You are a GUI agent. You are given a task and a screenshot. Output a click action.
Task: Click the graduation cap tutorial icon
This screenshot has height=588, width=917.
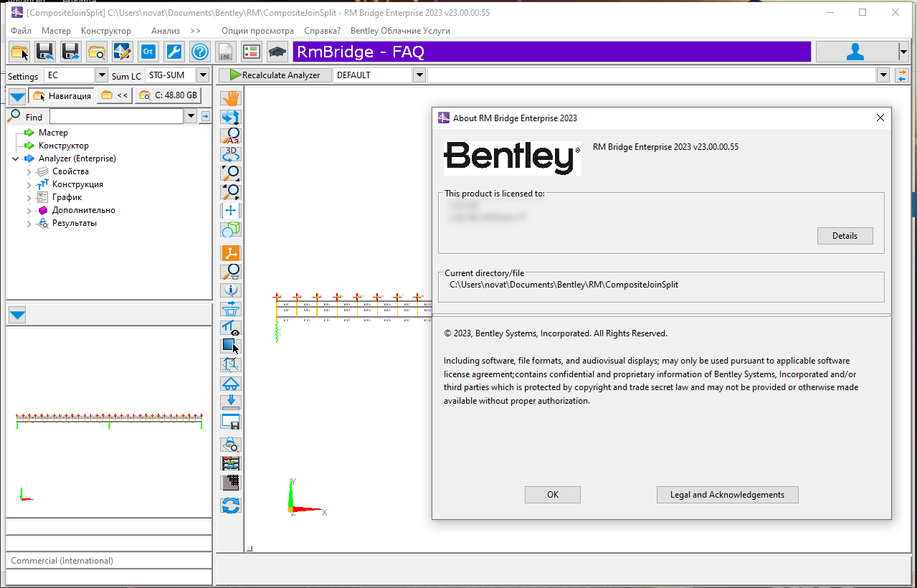point(277,52)
